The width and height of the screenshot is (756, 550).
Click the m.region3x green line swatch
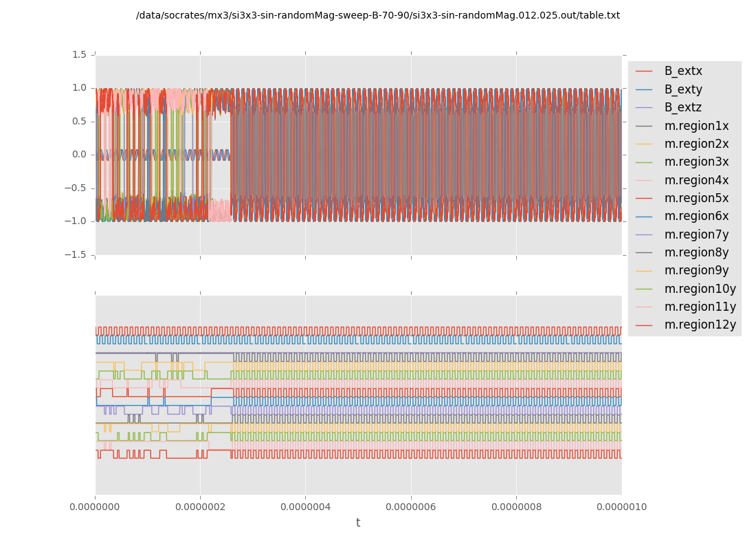point(644,162)
